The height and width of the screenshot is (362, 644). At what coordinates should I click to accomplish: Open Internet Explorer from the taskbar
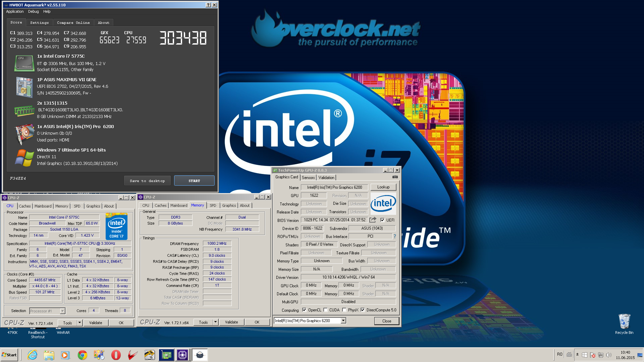click(32, 355)
